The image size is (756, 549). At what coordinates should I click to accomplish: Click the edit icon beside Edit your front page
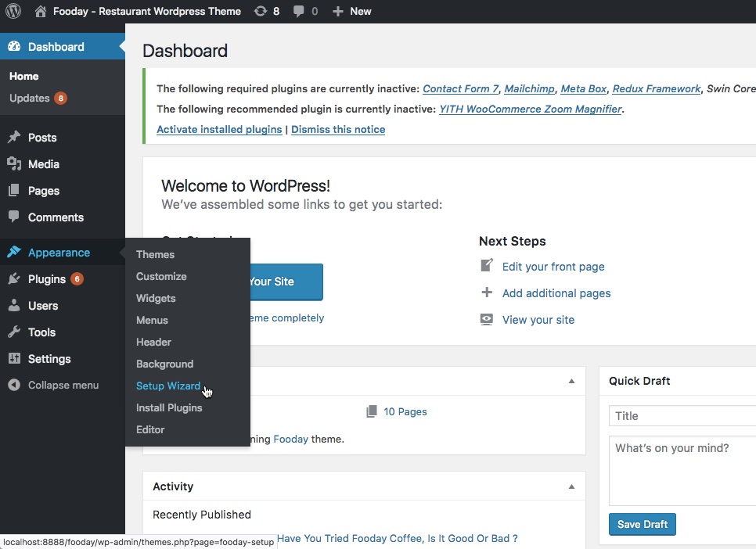click(x=487, y=266)
